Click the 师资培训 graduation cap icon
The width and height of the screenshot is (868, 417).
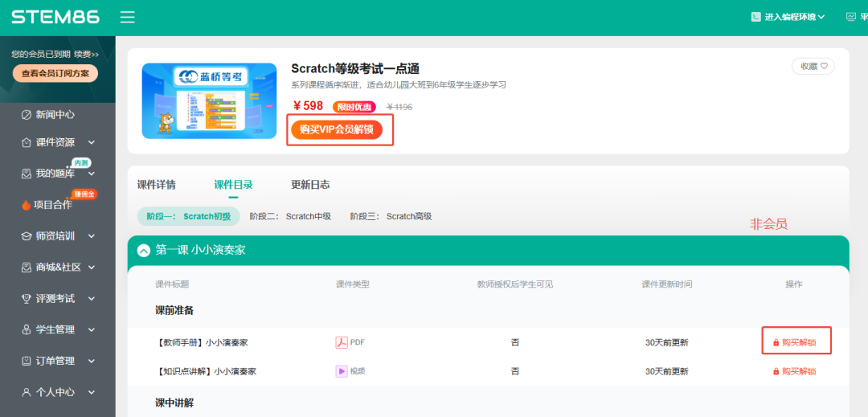26,236
